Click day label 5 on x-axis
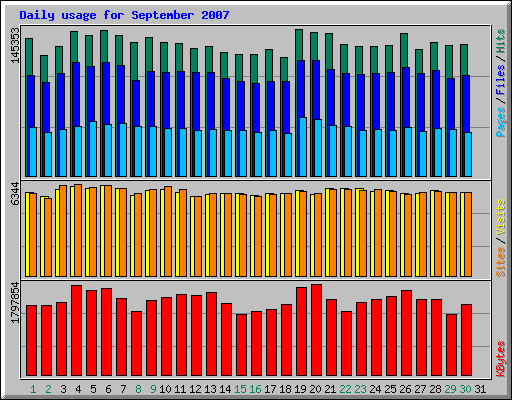 [x=93, y=389]
